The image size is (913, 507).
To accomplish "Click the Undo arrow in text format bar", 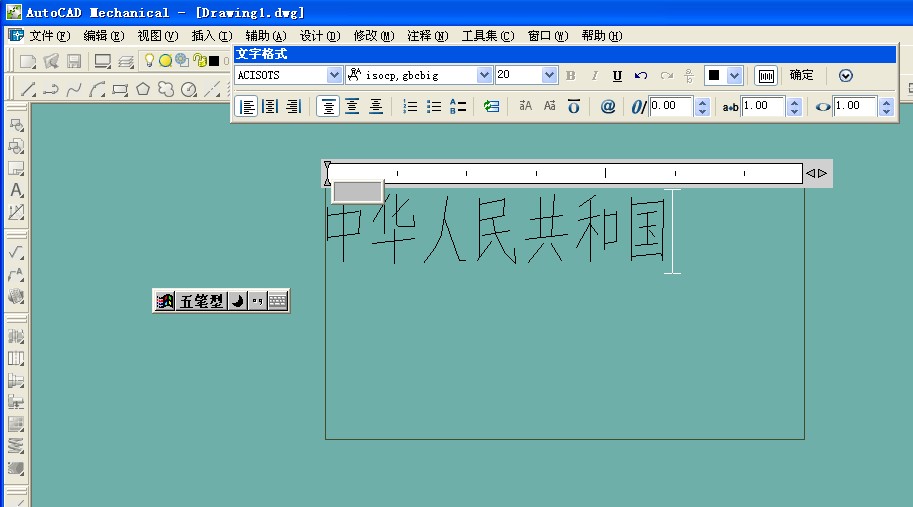I will [641, 76].
